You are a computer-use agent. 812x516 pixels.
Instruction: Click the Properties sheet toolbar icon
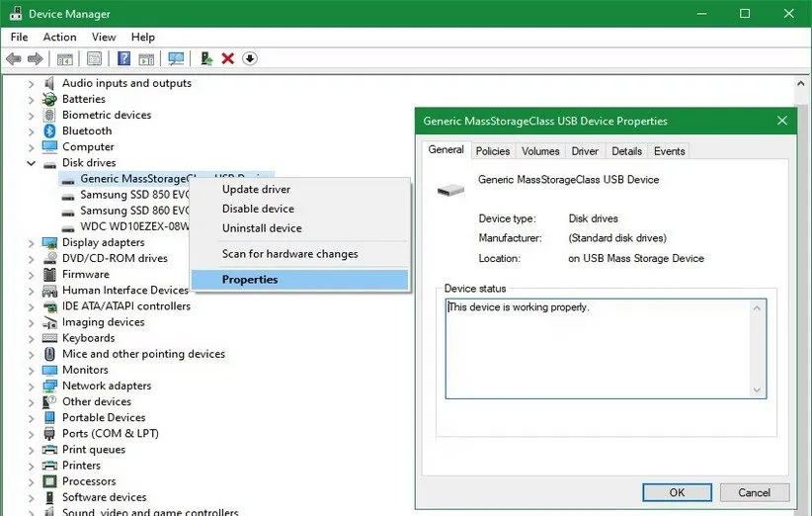click(95, 58)
